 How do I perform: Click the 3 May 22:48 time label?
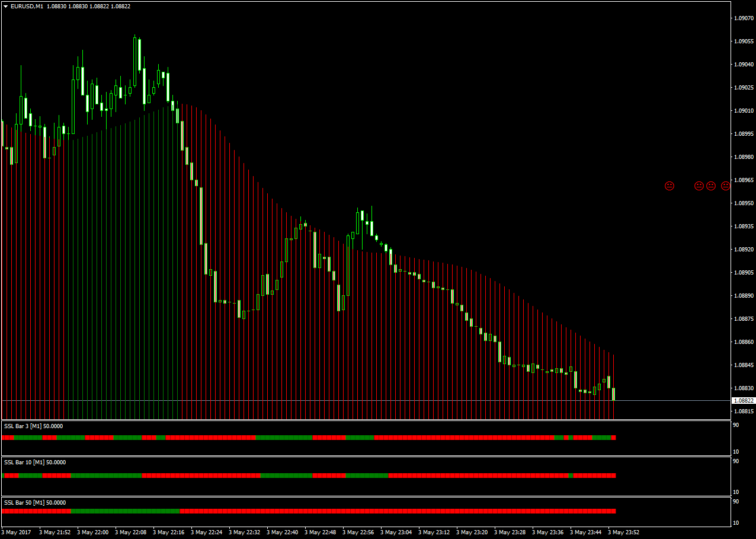pyautogui.click(x=321, y=532)
